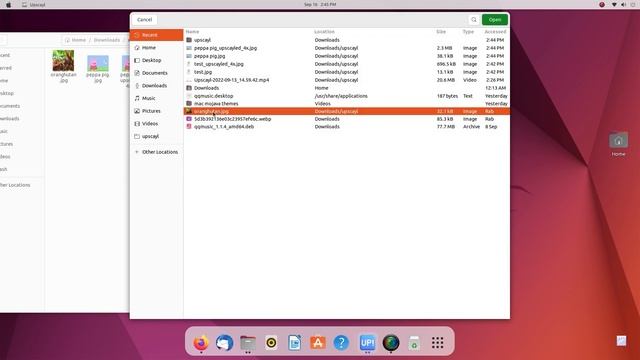The height and width of the screenshot is (360, 640).
Task: Click Home breadcrumb in Files window
Action: tap(76, 40)
